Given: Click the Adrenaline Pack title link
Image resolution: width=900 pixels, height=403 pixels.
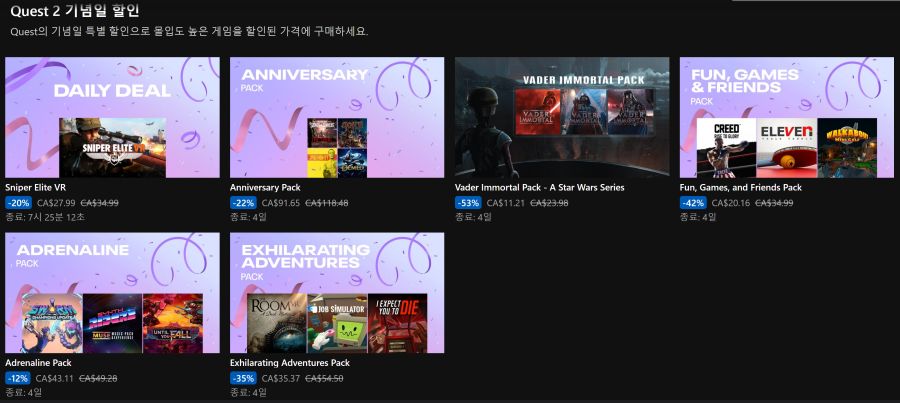Looking at the screenshot, I should 37,363.
